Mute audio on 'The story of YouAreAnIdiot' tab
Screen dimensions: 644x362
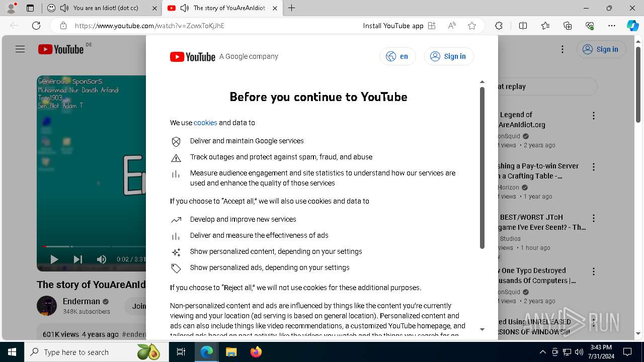pyautogui.click(x=185, y=8)
